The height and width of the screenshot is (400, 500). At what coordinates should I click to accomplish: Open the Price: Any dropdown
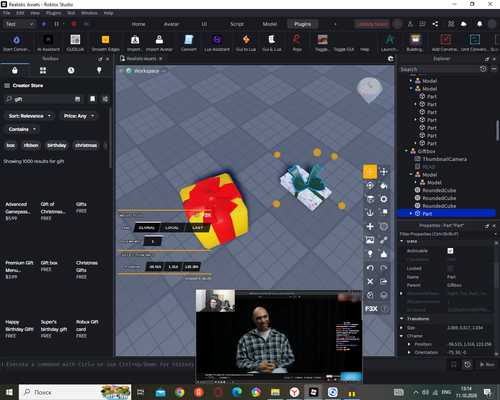pos(79,116)
